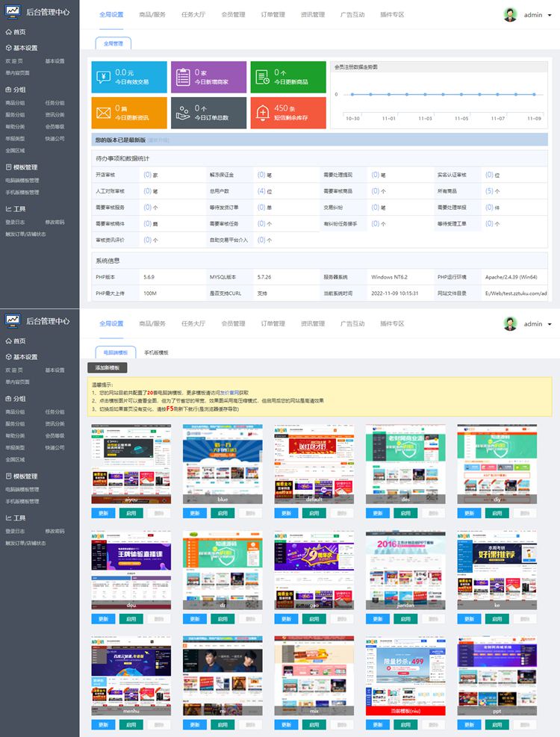Image resolution: width=560 pixels, height=737 pixels.
Task: Click the bell icon on 短信剩余库存 card
Action: [x=262, y=113]
